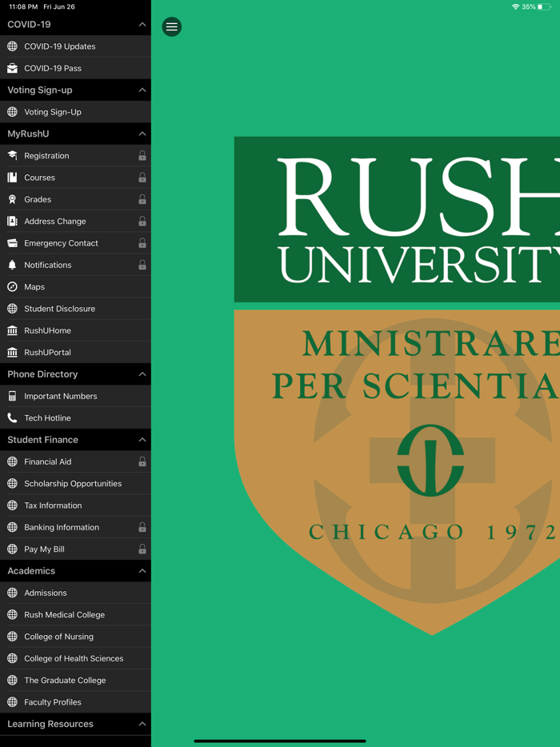Image resolution: width=560 pixels, height=747 pixels.
Task: Open Rush Medical College
Action: tap(75, 614)
